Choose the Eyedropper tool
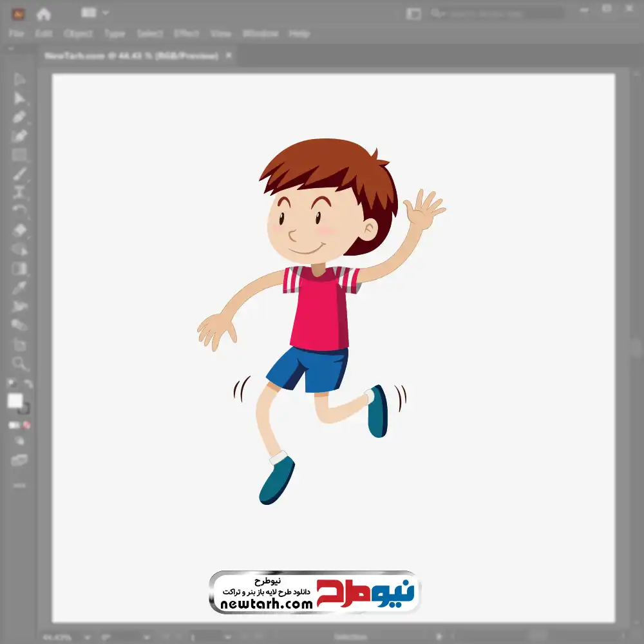644x644 pixels. coord(19,287)
